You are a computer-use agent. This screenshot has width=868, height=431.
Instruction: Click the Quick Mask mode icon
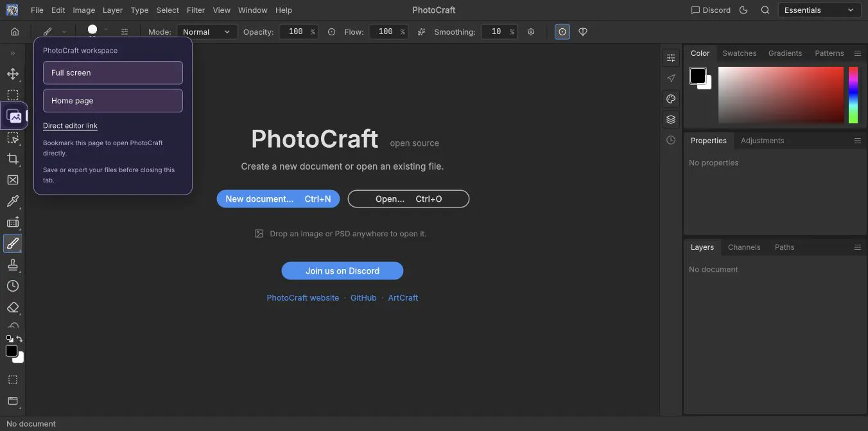[x=12, y=380]
